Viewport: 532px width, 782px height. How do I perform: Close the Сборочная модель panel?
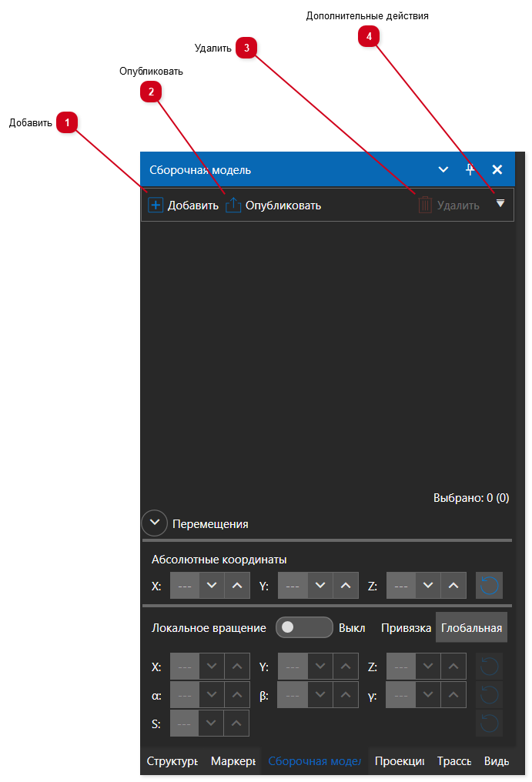point(497,170)
